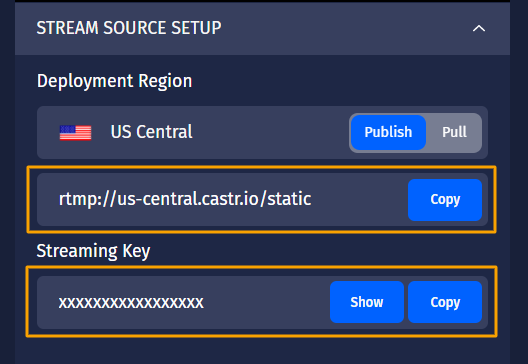
Task: Click the masked streaming key field
Action: click(184, 302)
